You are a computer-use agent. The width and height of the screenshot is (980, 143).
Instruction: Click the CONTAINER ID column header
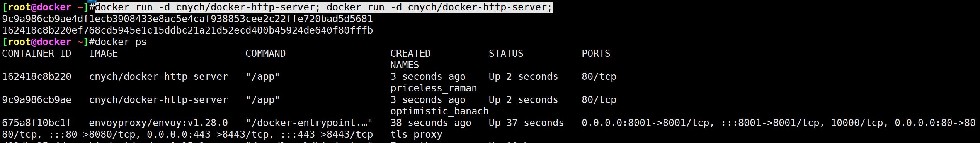click(37, 54)
